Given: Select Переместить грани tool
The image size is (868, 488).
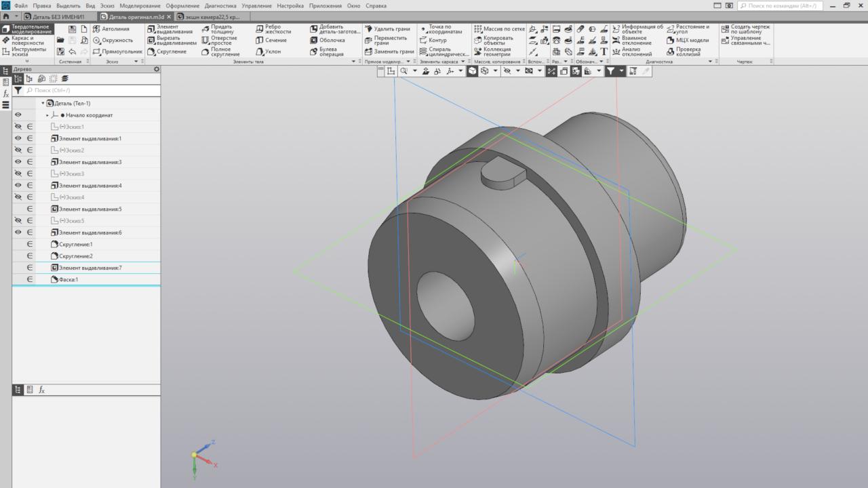Looking at the screenshot, I should [385, 40].
